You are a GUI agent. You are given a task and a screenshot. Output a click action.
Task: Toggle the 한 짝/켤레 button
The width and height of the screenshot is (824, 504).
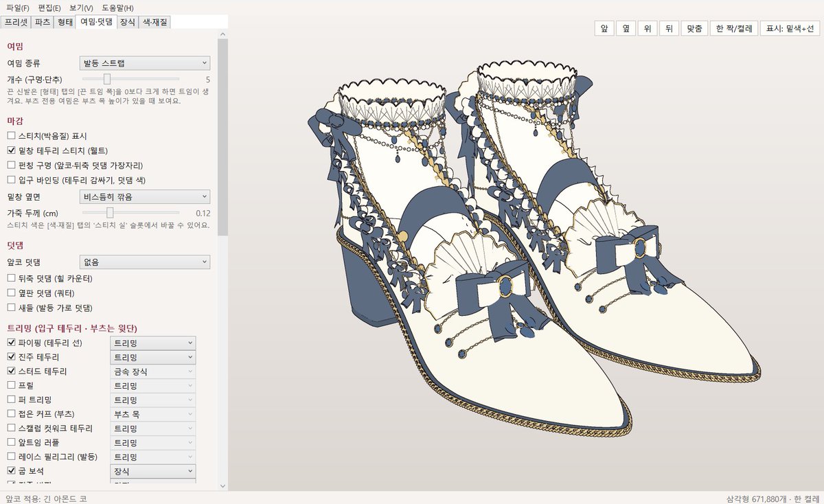click(x=733, y=29)
